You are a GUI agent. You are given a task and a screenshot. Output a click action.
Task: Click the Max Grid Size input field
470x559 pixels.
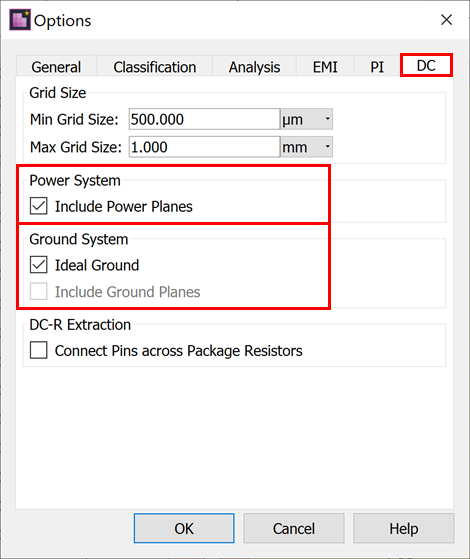pyautogui.click(x=204, y=147)
